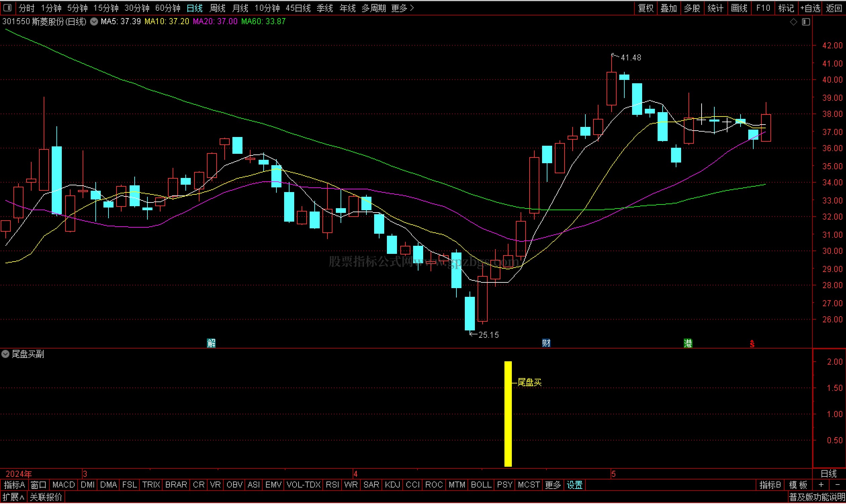This screenshot has height=504, width=846.
Task: Open F10 company info
Action: tap(763, 8)
